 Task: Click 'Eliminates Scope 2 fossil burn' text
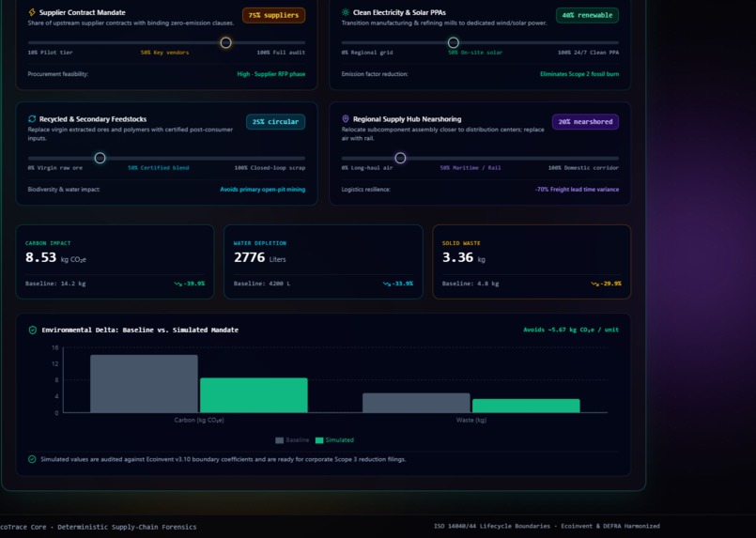click(579, 74)
